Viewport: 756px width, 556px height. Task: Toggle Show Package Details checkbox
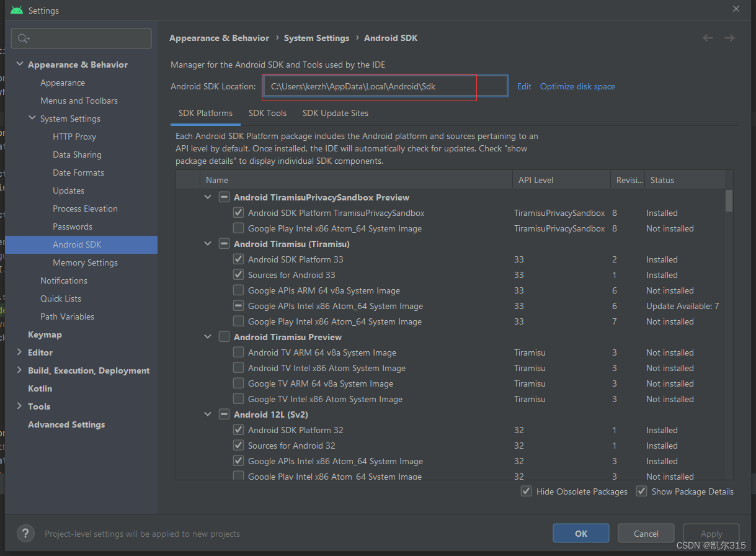pyautogui.click(x=641, y=491)
